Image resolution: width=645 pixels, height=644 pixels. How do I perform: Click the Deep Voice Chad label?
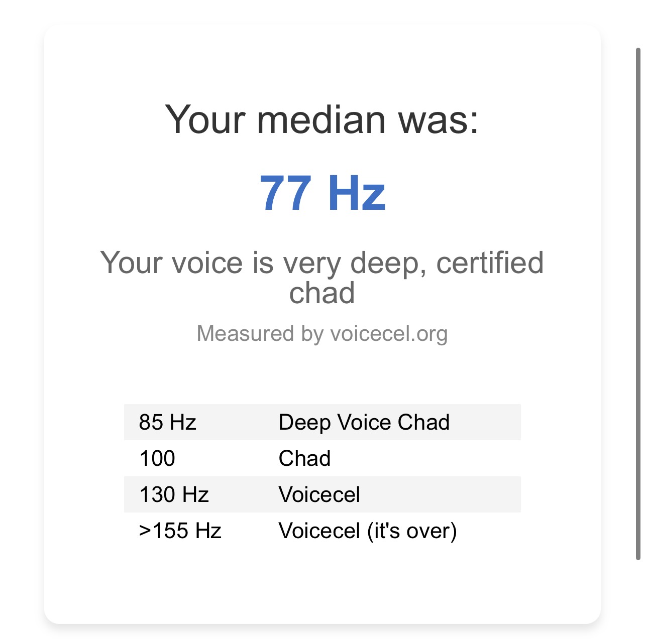pos(364,422)
